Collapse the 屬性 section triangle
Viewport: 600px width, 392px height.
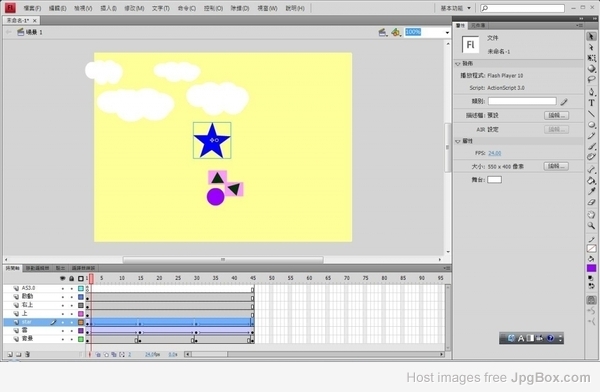click(458, 142)
